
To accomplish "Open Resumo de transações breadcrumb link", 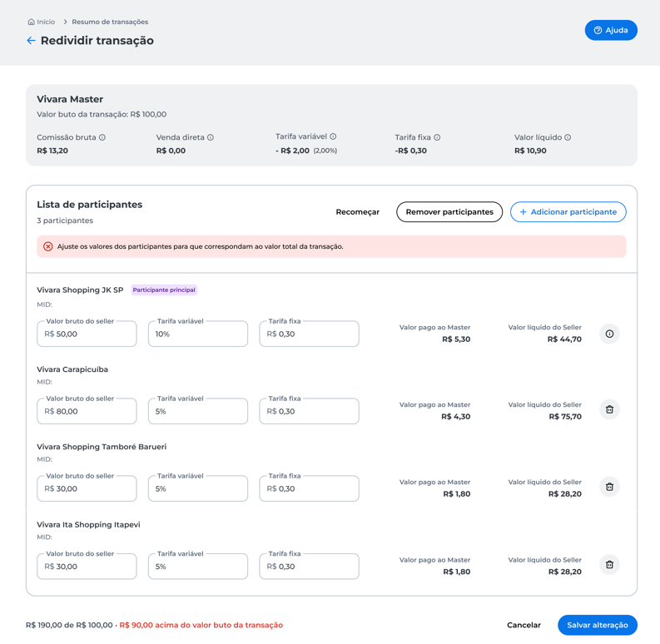I will [x=110, y=22].
